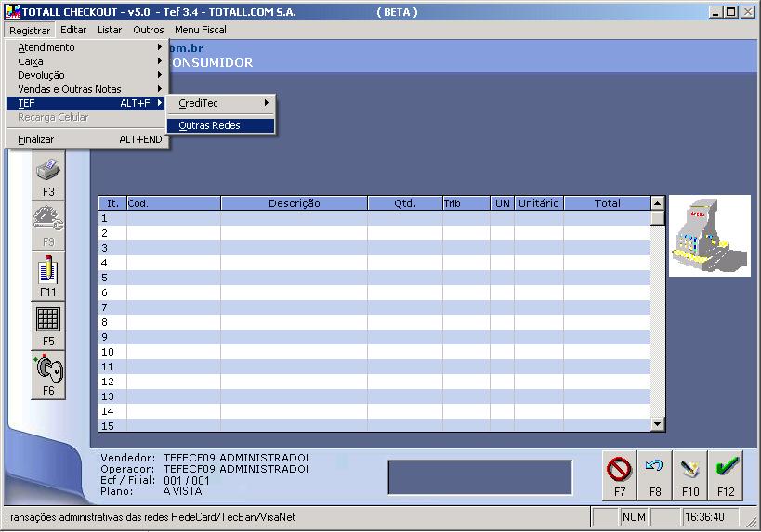Image resolution: width=761 pixels, height=532 pixels.
Task: Open the Registrar menu
Action: [x=30, y=30]
